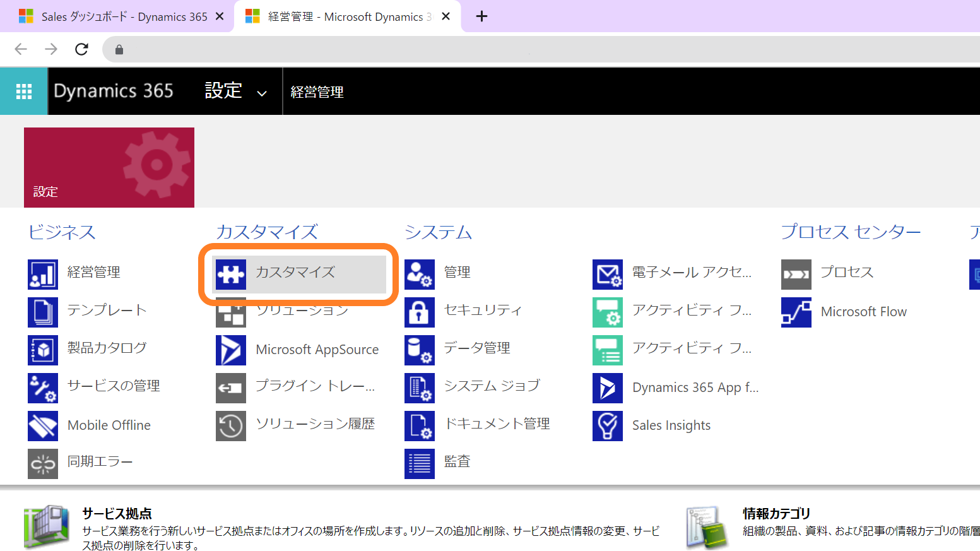
Task: Click the second アクティビティ フィード green icon
Action: tap(608, 350)
